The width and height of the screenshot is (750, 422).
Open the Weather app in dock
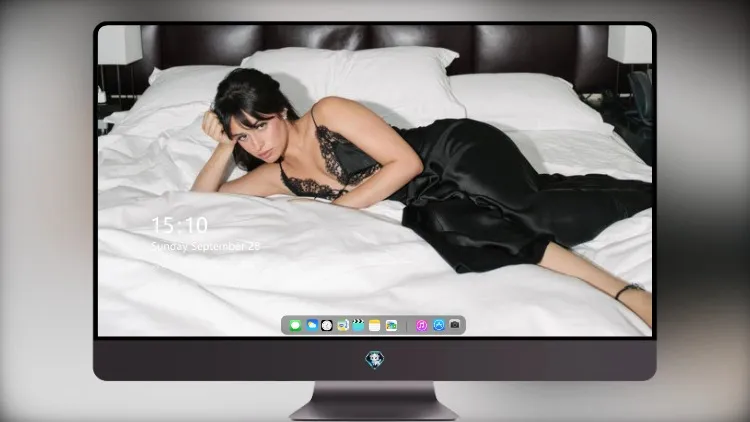312,325
